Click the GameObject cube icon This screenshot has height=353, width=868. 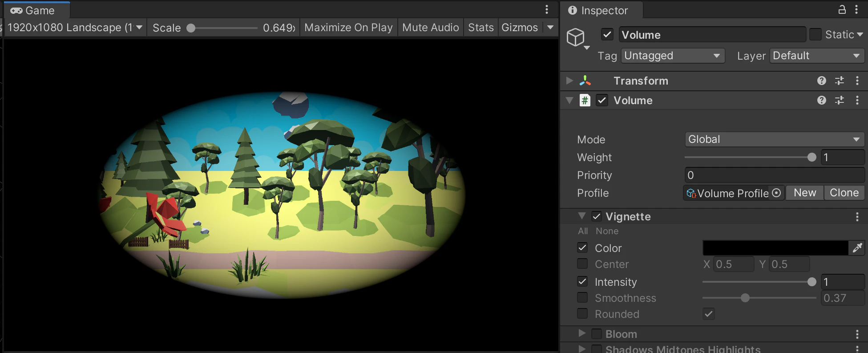click(x=575, y=37)
